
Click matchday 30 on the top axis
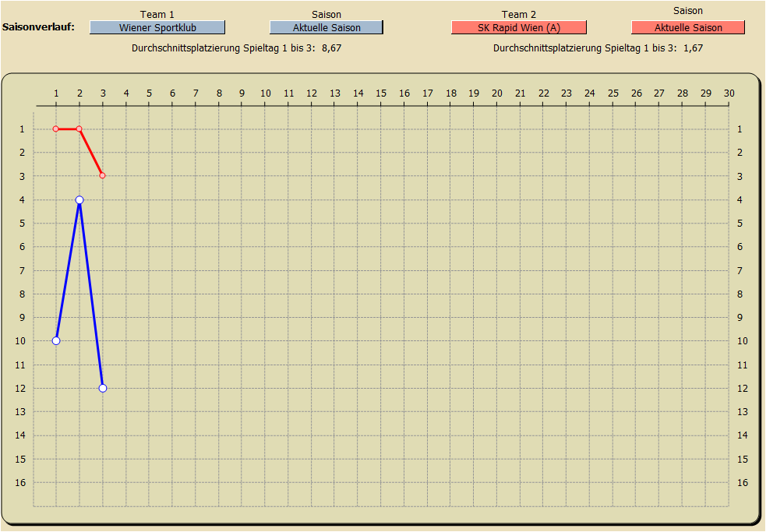[729, 93]
